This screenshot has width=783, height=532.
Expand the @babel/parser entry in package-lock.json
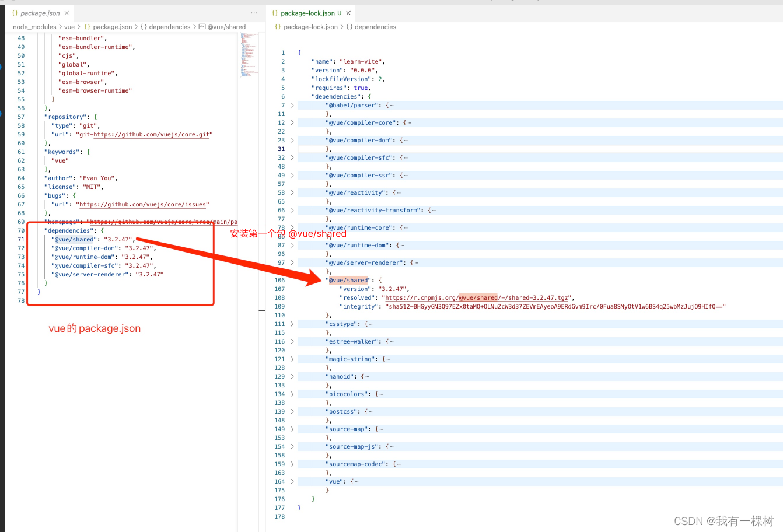pos(291,105)
